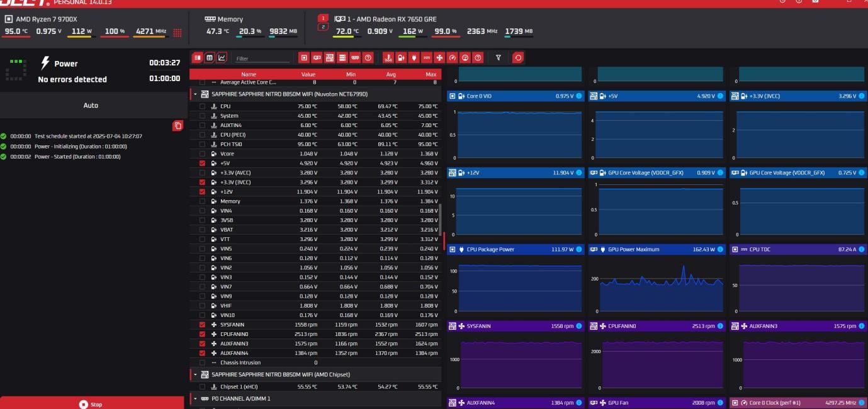Sort table by Avg column
This screenshot has height=409, width=868.
[392, 74]
